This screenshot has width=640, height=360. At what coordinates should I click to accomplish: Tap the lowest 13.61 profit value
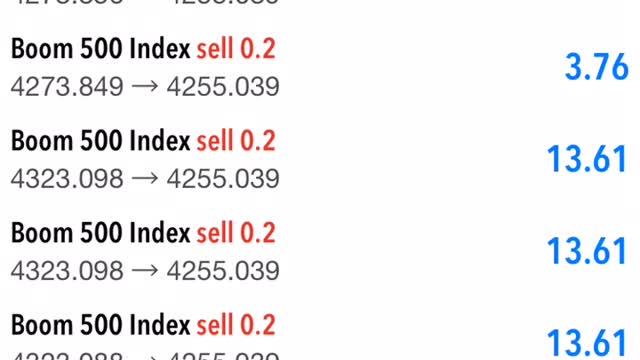coord(587,344)
